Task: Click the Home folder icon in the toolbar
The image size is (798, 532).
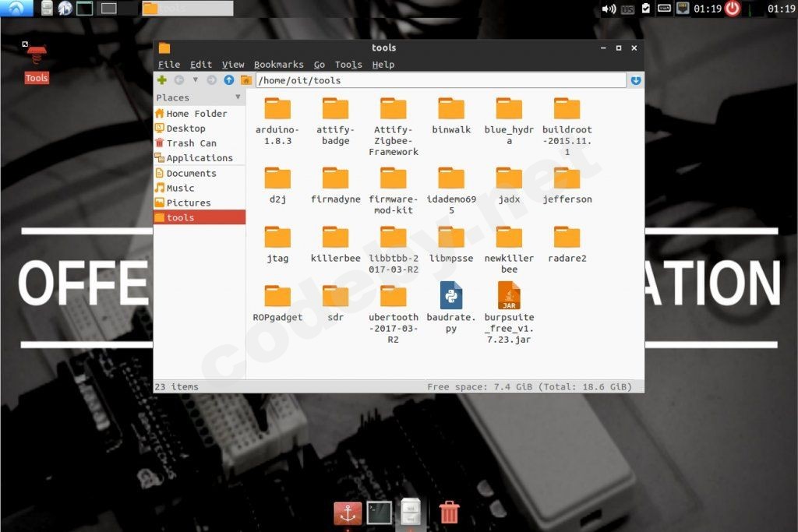Action: point(245,79)
